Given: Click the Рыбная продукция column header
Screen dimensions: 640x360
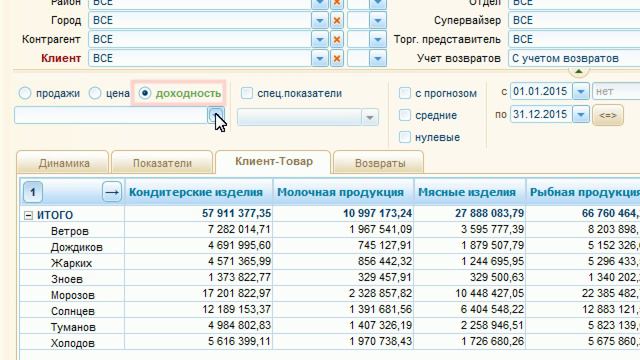Looking at the screenshot, I should pyautogui.click(x=583, y=192).
